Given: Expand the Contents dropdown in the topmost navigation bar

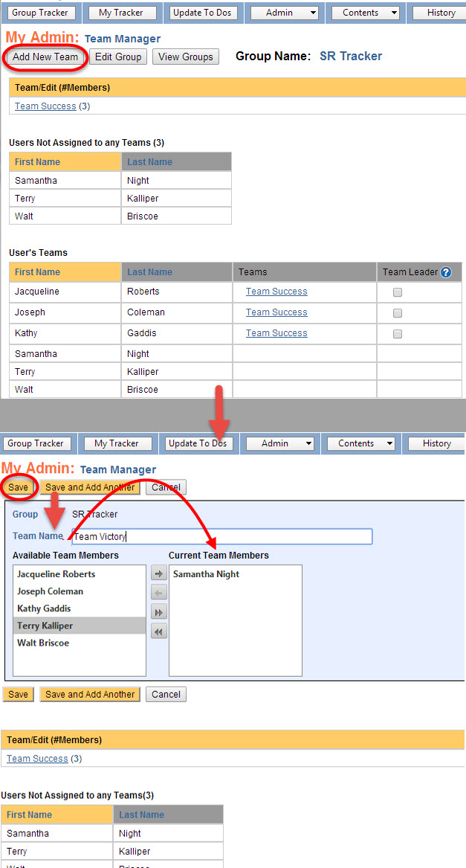Looking at the screenshot, I should (x=365, y=13).
